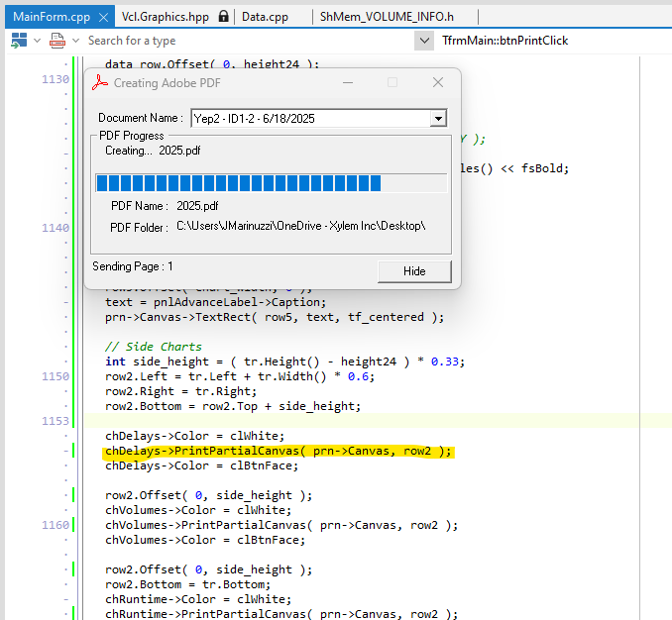Click the Adobe PDF logo icon in dialog
Viewport: 672px width, 620px height.
pos(100,82)
